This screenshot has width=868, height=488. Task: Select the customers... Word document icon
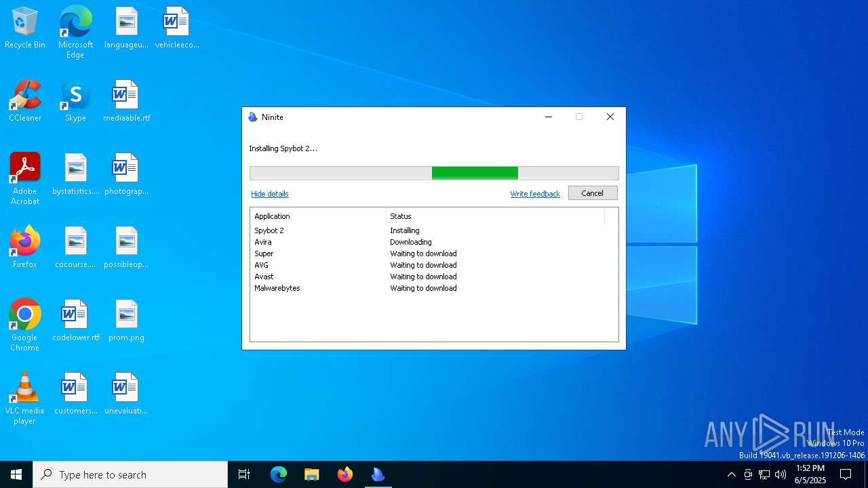[75, 394]
